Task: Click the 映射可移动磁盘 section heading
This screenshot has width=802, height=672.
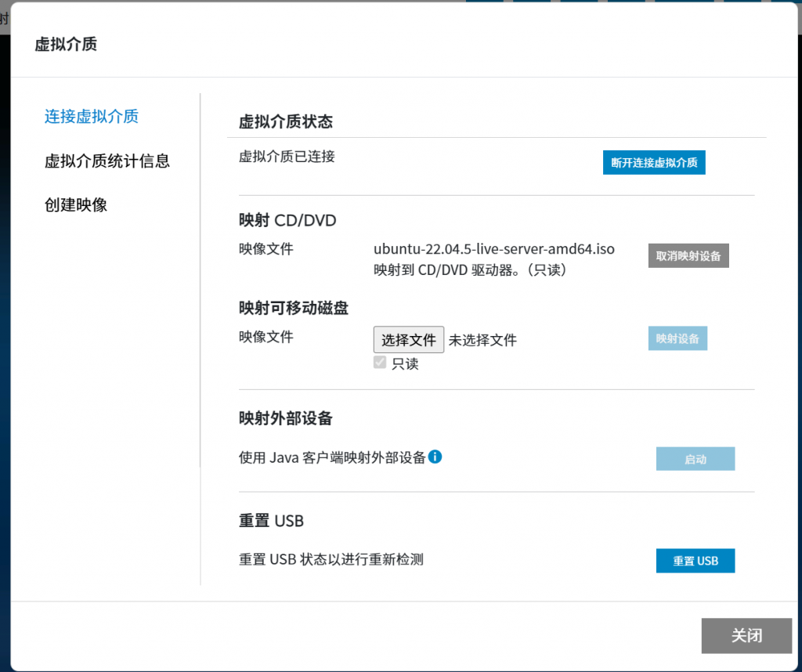Action: click(294, 308)
